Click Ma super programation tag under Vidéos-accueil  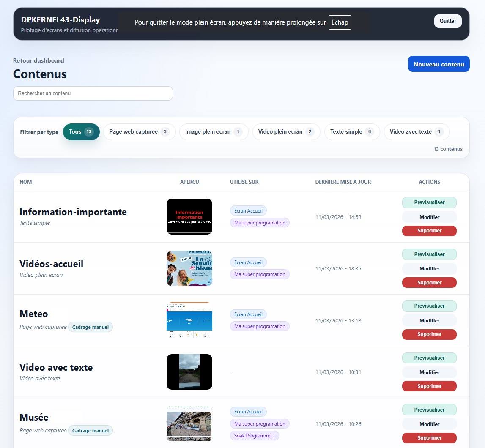(260, 274)
